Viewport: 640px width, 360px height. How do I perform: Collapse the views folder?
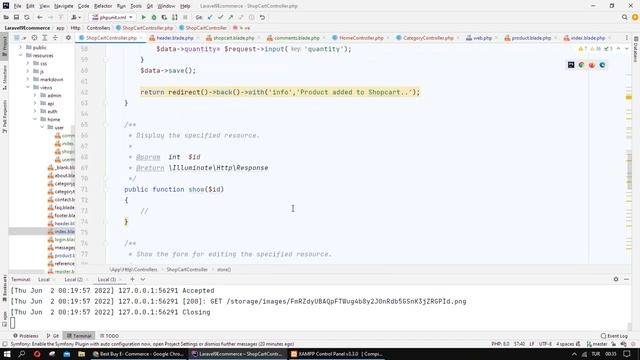click(x=28, y=87)
